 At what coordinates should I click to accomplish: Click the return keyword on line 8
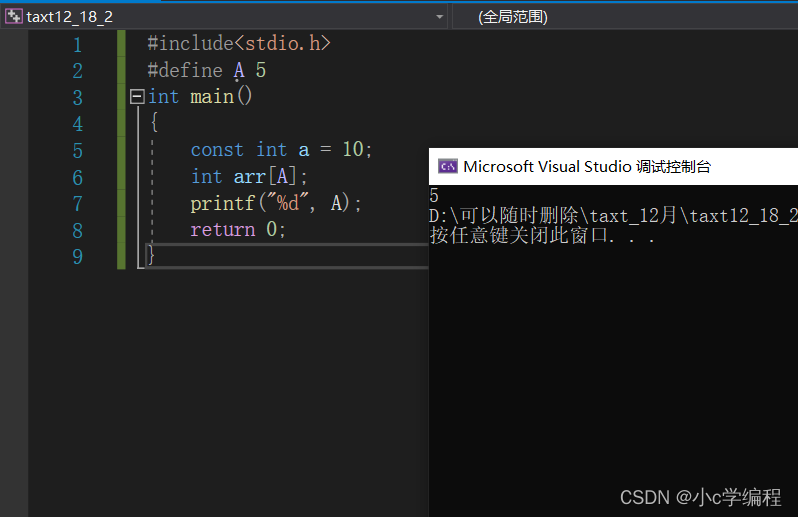[223, 229]
